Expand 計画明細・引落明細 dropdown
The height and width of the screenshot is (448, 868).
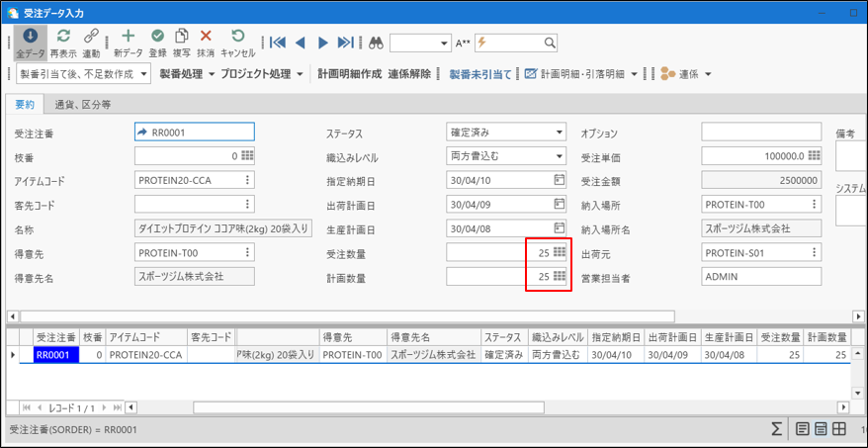tap(634, 74)
